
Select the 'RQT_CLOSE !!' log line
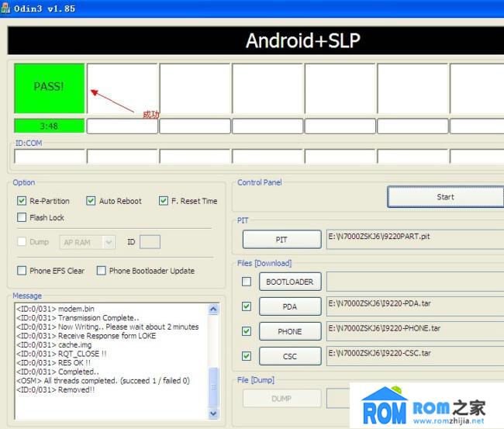tap(61, 354)
